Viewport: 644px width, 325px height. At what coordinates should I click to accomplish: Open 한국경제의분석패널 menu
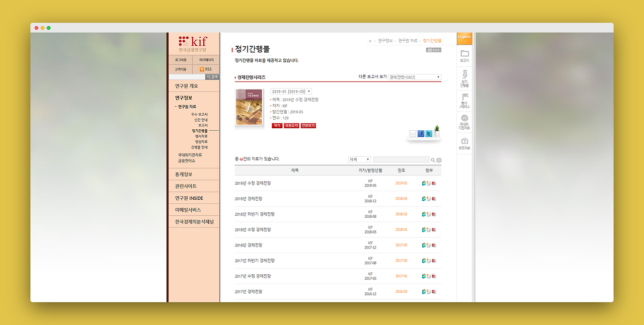click(x=194, y=222)
